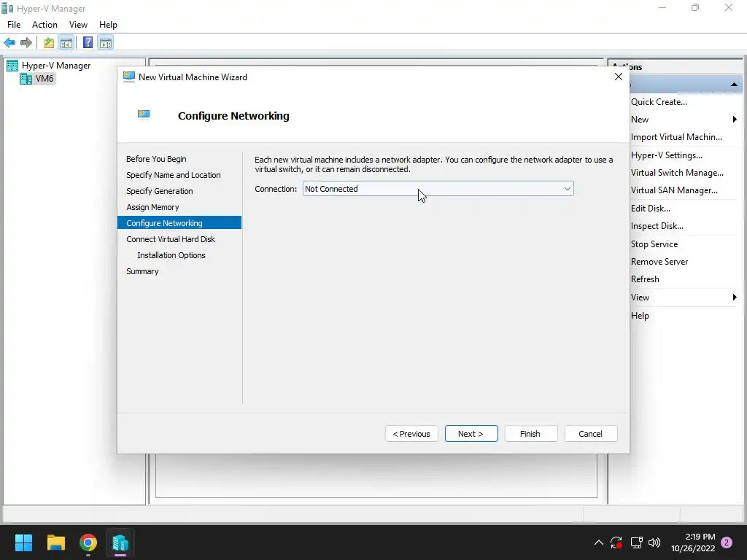747x560 pixels.
Task: Toggle the Show/Hide Action Pane icon
Action: point(106,43)
